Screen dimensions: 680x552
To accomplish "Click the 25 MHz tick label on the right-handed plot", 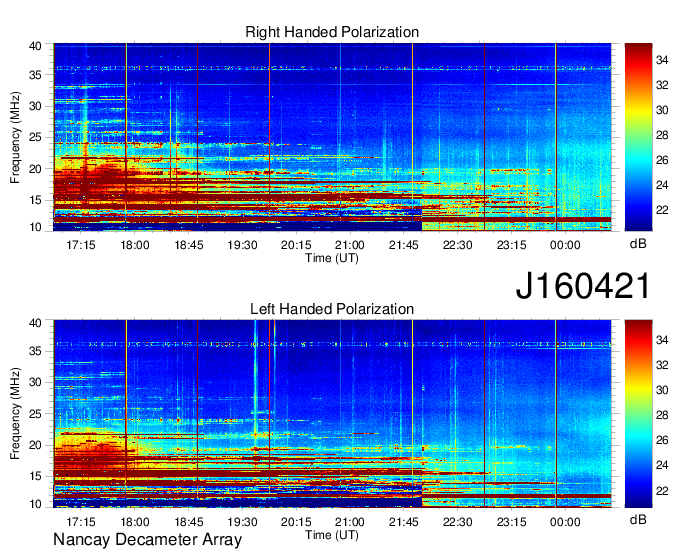I will pyautogui.click(x=35, y=137).
